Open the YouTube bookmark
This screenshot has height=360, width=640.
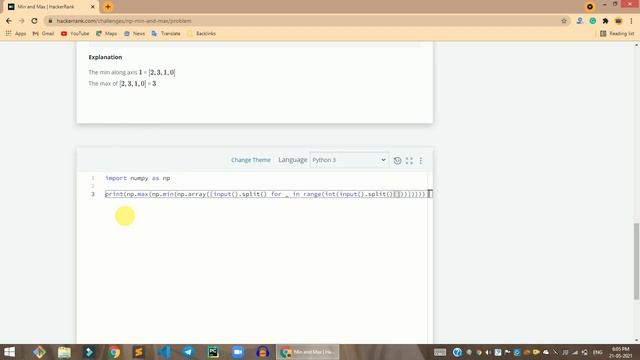[75, 33]
